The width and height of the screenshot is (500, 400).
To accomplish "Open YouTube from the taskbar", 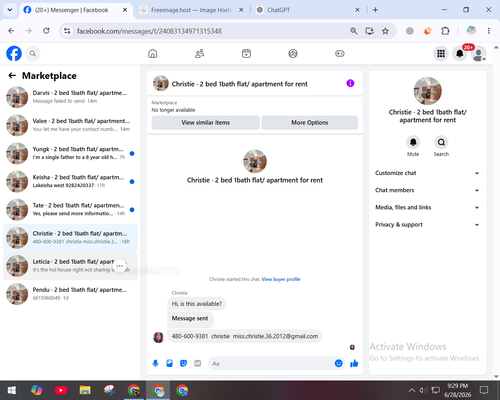I will pos(61,390).
